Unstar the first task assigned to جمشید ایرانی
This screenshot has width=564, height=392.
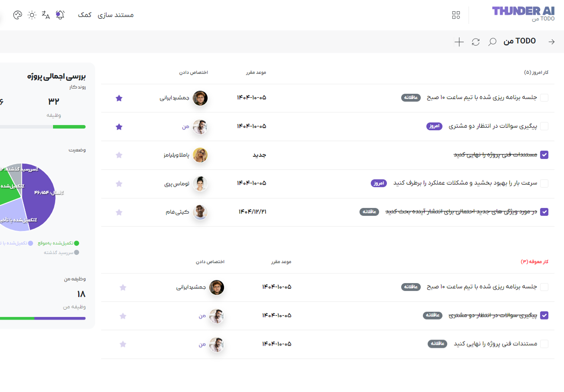point(119,98)
